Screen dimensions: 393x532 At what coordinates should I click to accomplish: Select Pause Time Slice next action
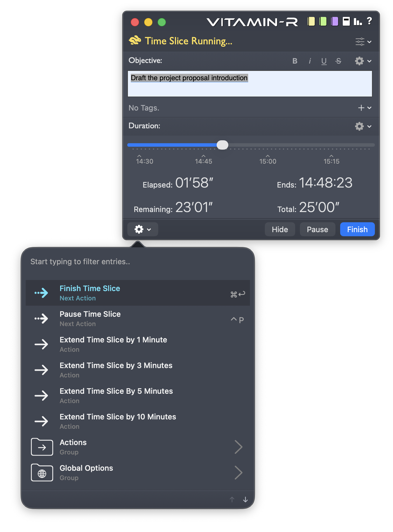coord(138,318)
